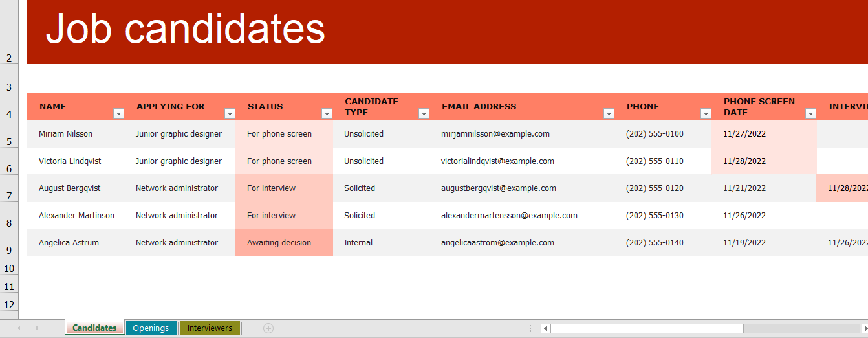This screenshot has height=338, width=868.
Task: Click Miriam Nilsson's email address cell
Action: pos(495,134)
